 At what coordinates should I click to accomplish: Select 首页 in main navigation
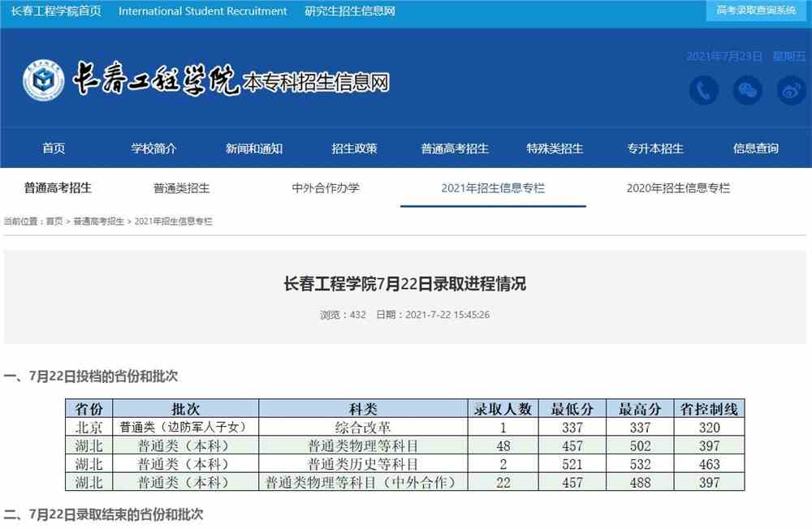pos(54,148)
